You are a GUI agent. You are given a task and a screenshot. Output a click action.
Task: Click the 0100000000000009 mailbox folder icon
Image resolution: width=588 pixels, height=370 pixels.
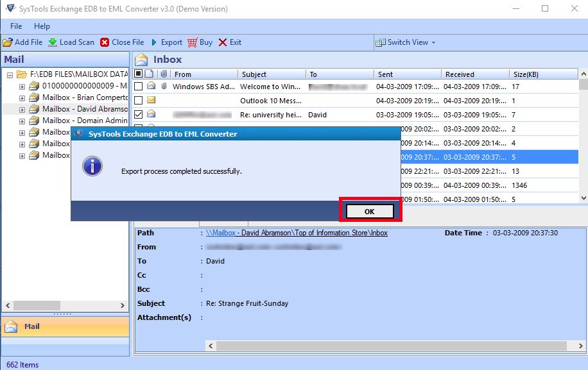coord(34,86)
